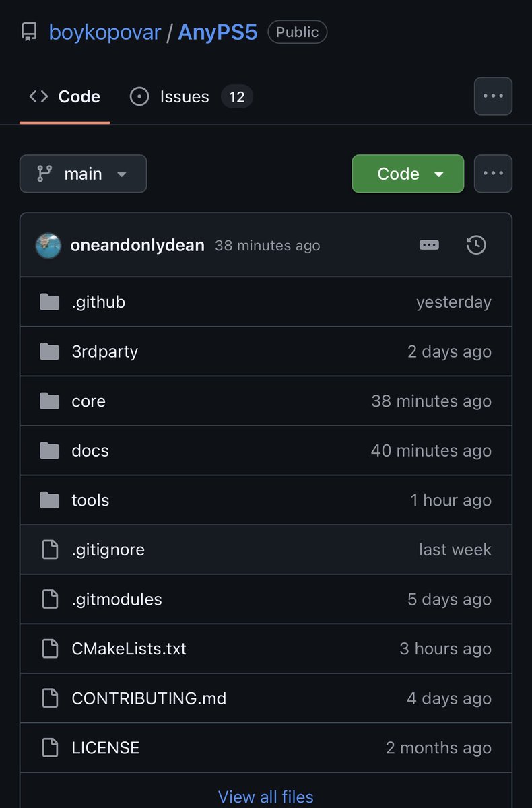532x808 pixels.
Task: Click the folder icon for docs
Action: tap(49, 450)
